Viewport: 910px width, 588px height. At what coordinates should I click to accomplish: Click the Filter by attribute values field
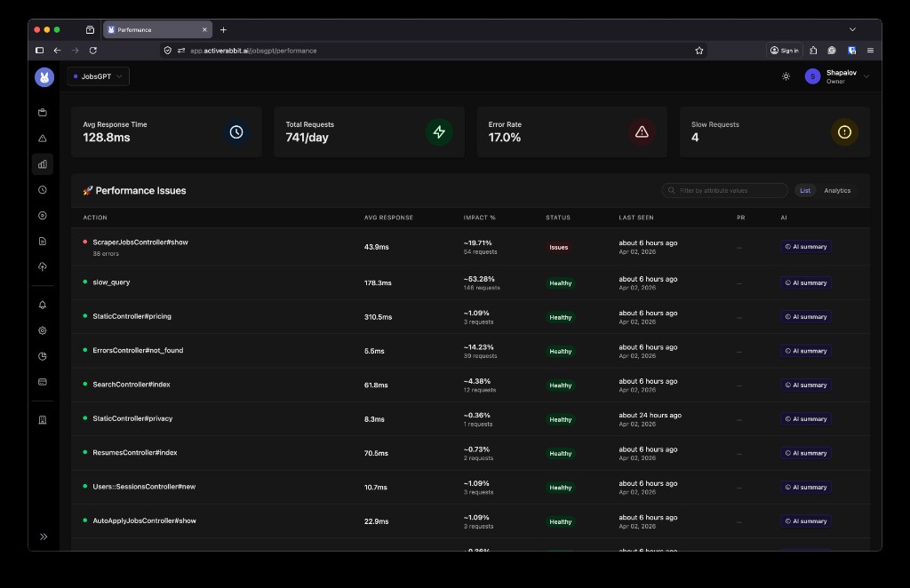(724, 190)
